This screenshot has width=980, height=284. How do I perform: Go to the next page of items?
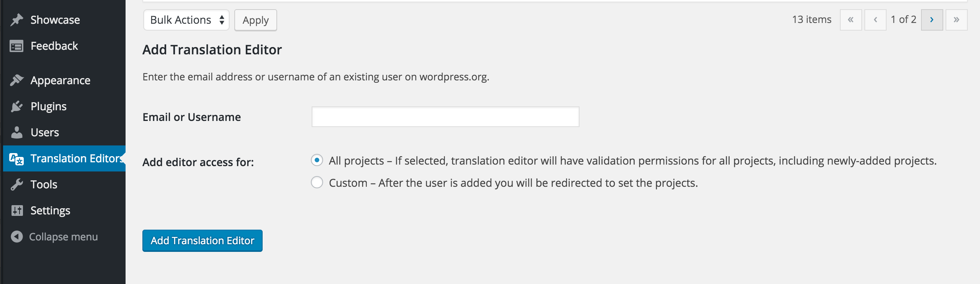click(931, 20)
